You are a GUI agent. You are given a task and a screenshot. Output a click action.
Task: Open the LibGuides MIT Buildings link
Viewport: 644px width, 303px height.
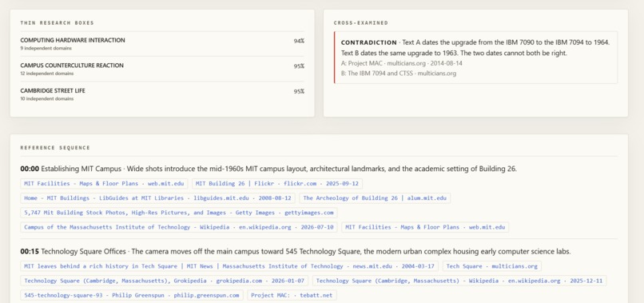[157, 198]
